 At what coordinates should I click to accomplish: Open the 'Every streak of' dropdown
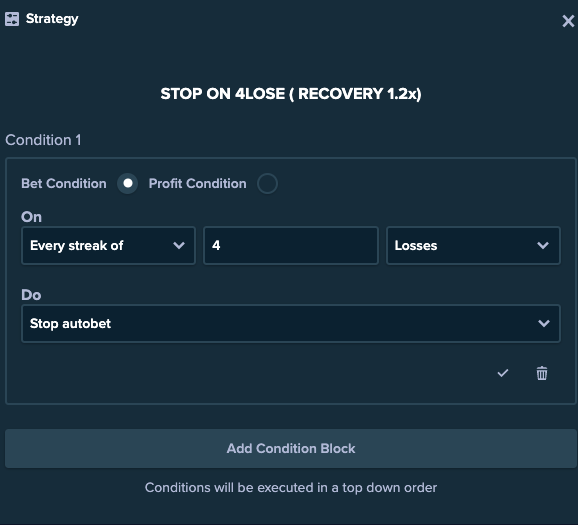(108, 246)
